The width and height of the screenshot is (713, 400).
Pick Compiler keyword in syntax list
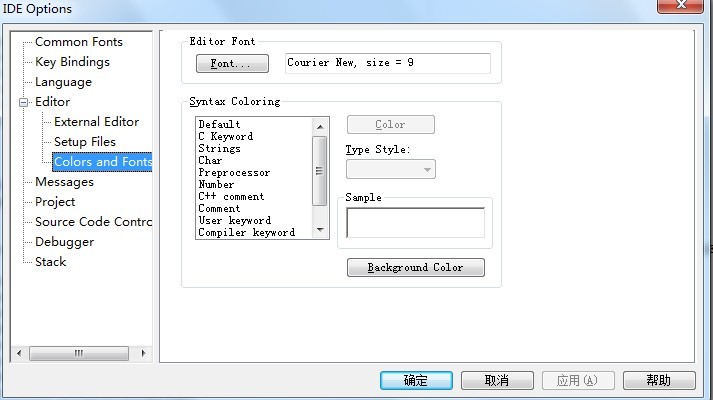[246, 232]
